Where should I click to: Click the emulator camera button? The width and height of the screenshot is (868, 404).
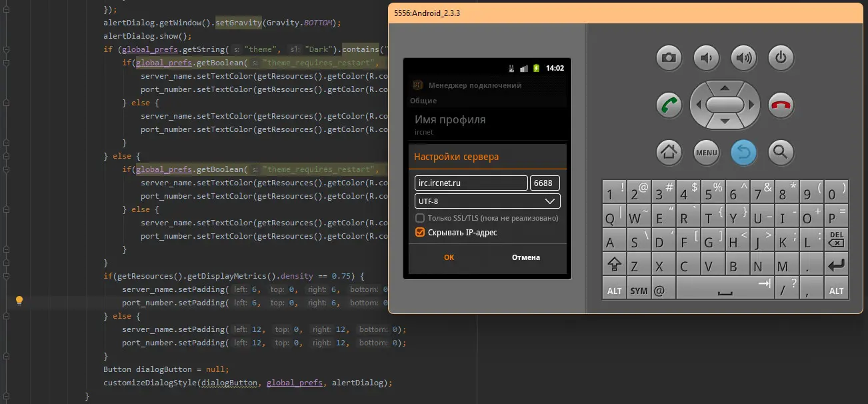pos(669,58)
